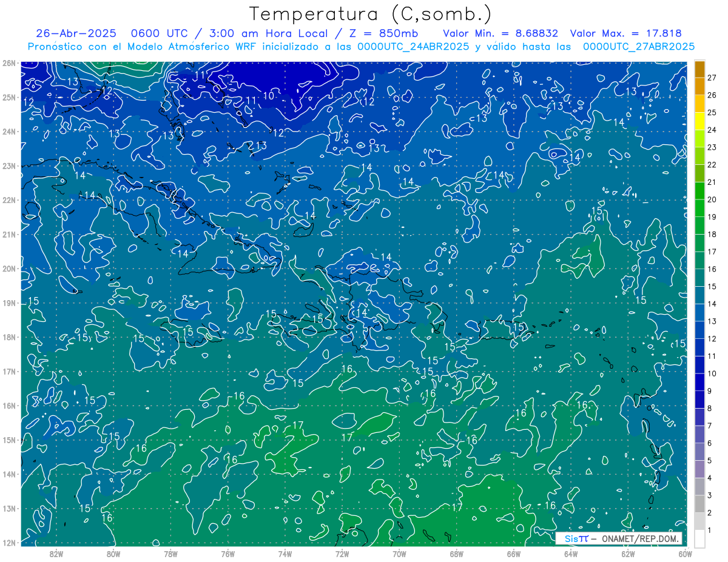Click the yellow swatch between 24 and 25
Image resolution: width=728 pixels, height=562 pixels.
(700, 121)
